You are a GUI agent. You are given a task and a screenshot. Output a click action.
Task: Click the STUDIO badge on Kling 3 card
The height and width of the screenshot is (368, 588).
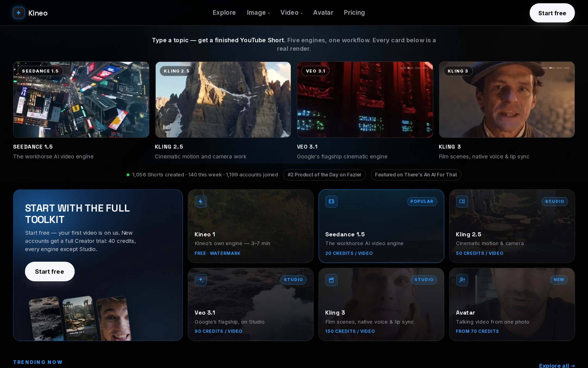[x=424, y=280]
